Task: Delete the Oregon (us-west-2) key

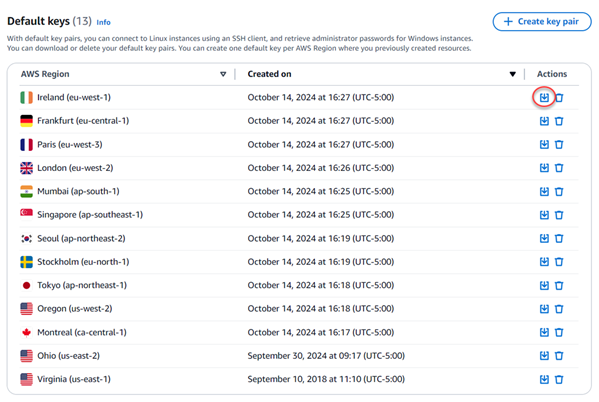Action: pos(559,309)
